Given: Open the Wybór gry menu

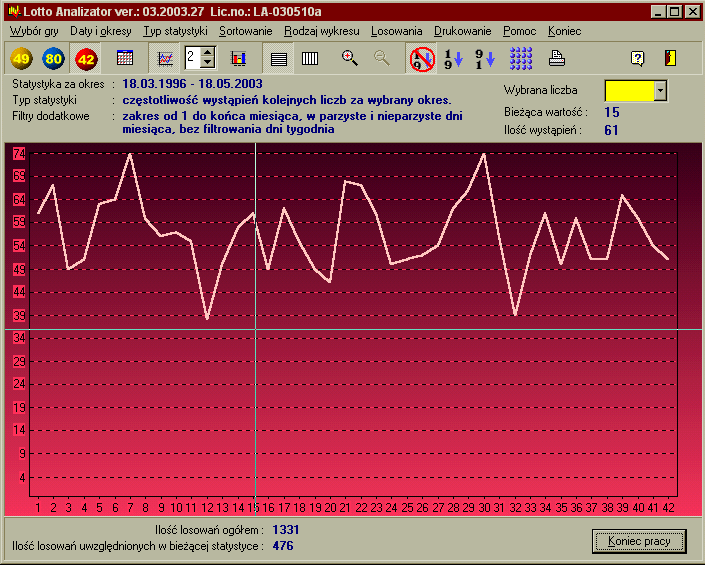Looking at the screenshot, I should click(34, 31).
